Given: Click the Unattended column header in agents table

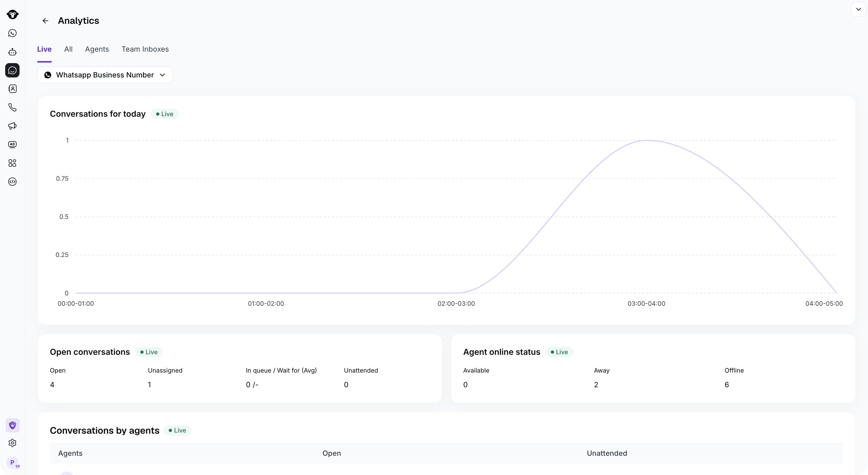Looking at the screenshot, I should click(x=607, y=453).
